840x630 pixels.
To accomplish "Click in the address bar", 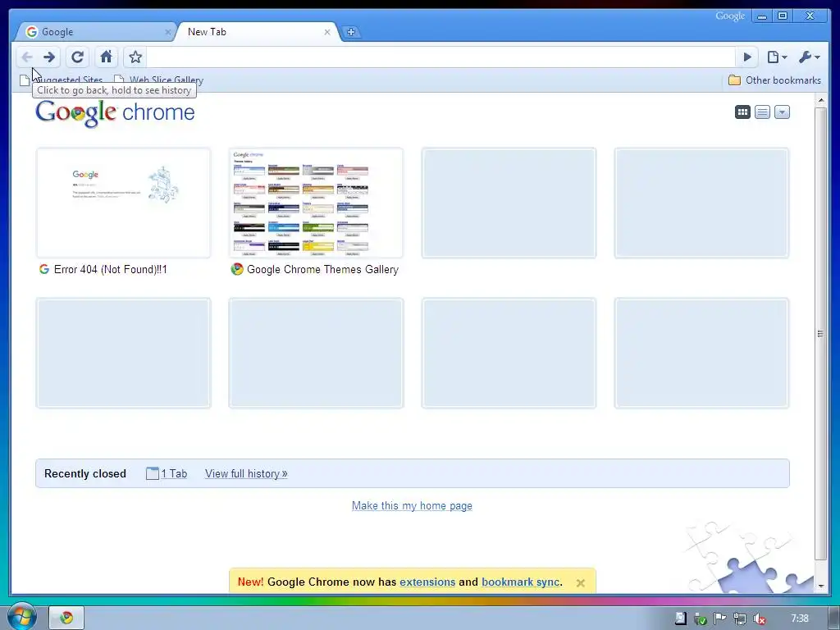I will [440, 57].
